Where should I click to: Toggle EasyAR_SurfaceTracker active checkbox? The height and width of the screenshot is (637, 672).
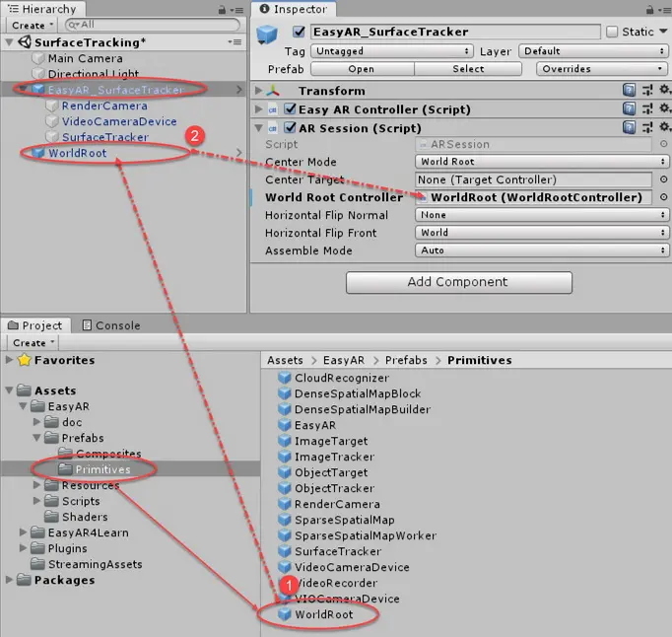click(x=299, y=32)
